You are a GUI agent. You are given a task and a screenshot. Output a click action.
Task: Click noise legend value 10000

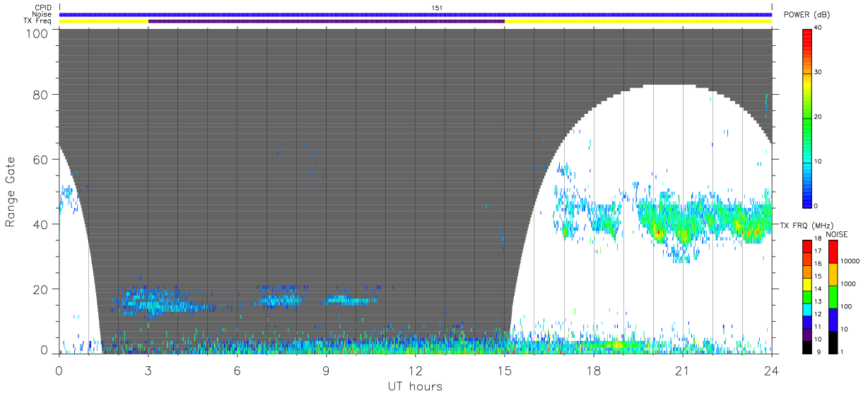point(849,261)
